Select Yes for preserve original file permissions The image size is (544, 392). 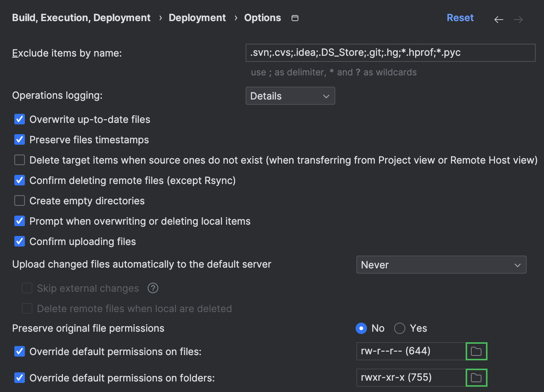pyautogui.click(x=399, y=328)
